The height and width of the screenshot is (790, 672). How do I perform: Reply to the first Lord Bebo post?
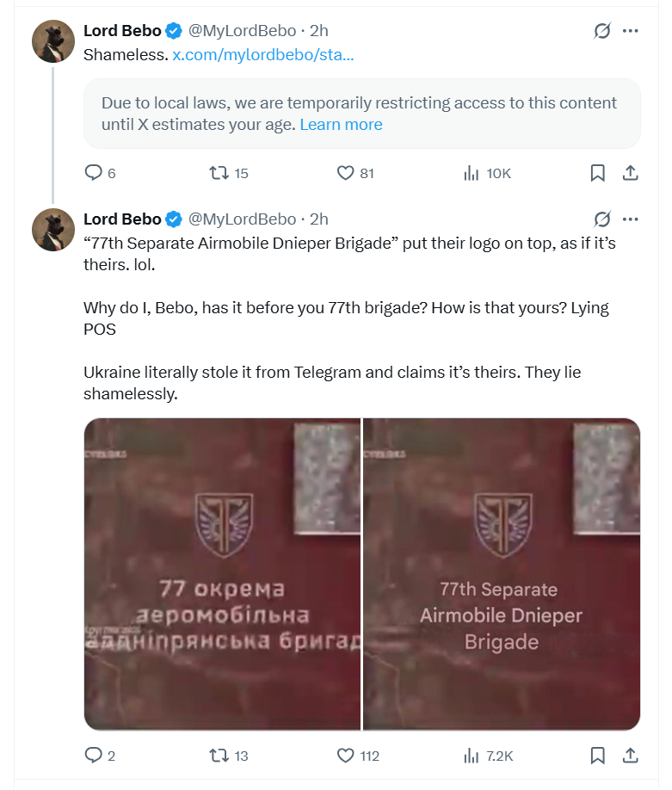click(x=94, y=173)
